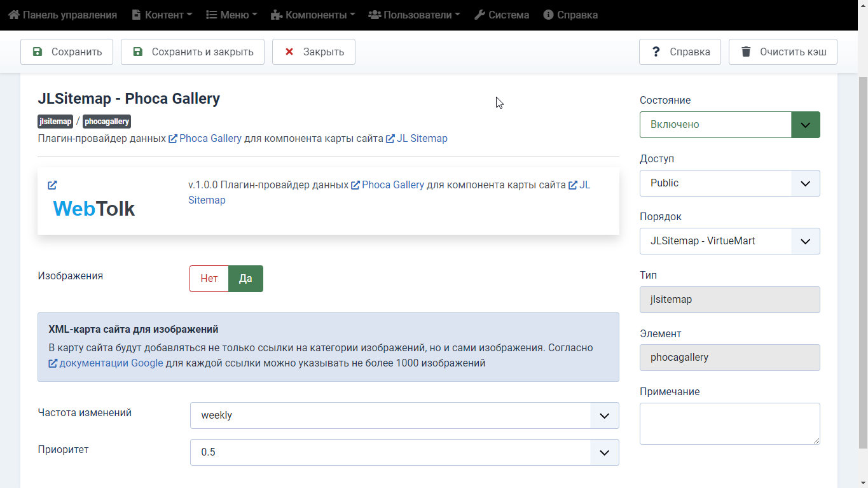Open the Состояние dropdown showing Включено
Viewport: 868px width, 488px height.
pyautogui.click(x=729, y=125)
